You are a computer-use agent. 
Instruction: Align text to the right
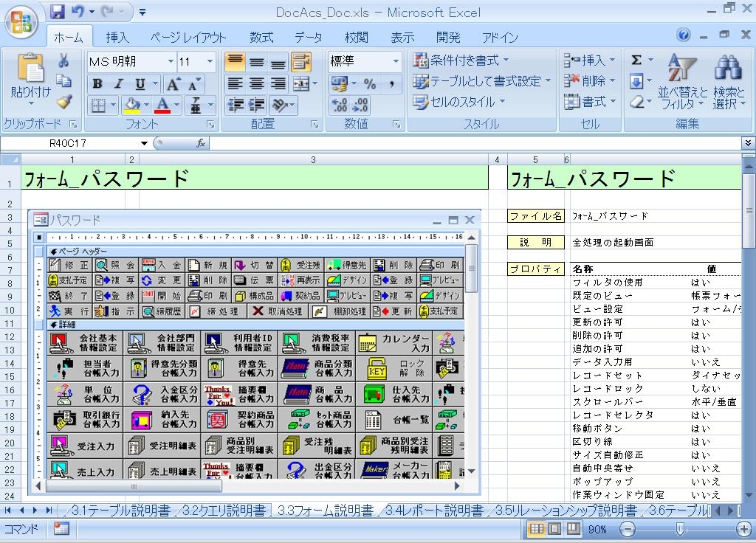click(278, 84)
